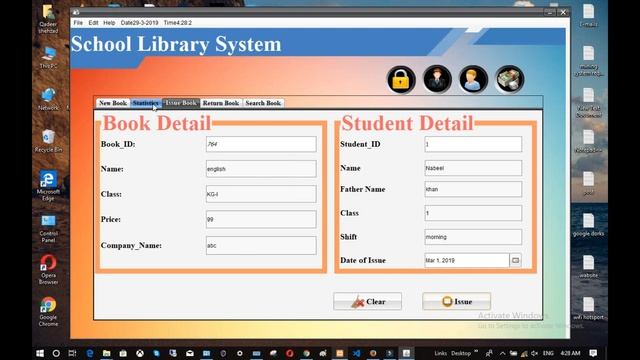Open the Statistics tab
Screen dimensions: 640x360
click(145, 103)
